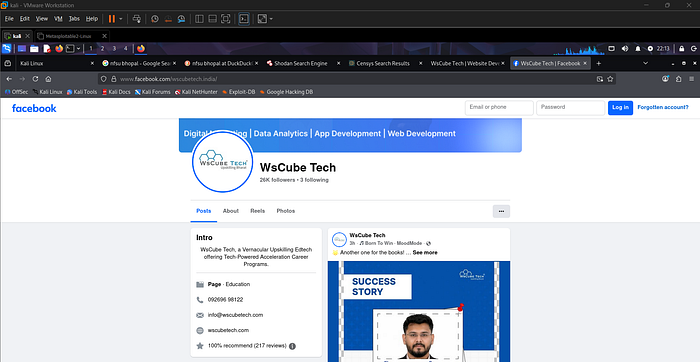Viewport: 700px width, 362px height.
Task: Reload the current Facebook page
Action: [x=35, y=79]
